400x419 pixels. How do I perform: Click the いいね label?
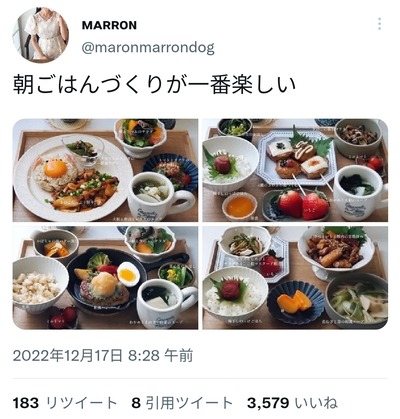pos(316,403)
